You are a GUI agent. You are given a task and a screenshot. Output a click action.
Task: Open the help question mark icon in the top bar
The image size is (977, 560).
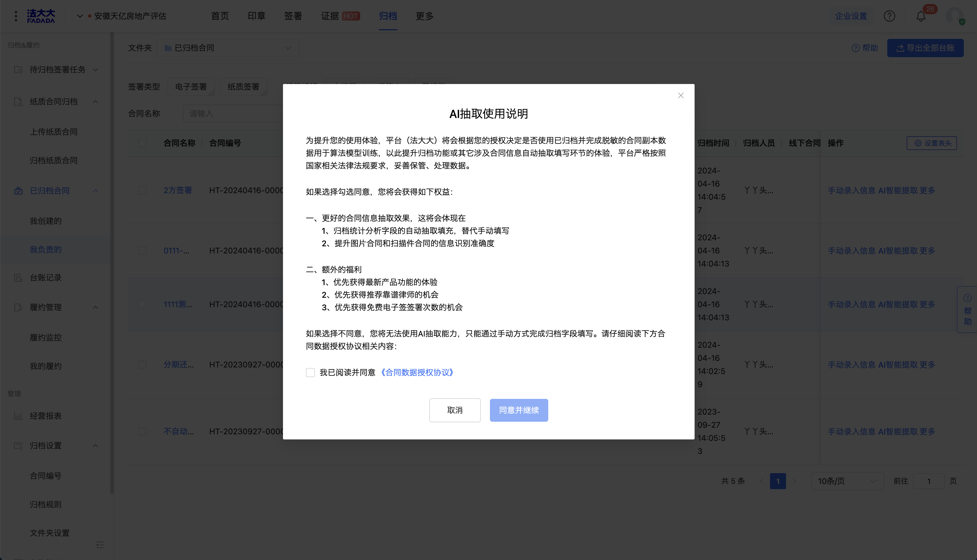[889, 16]
